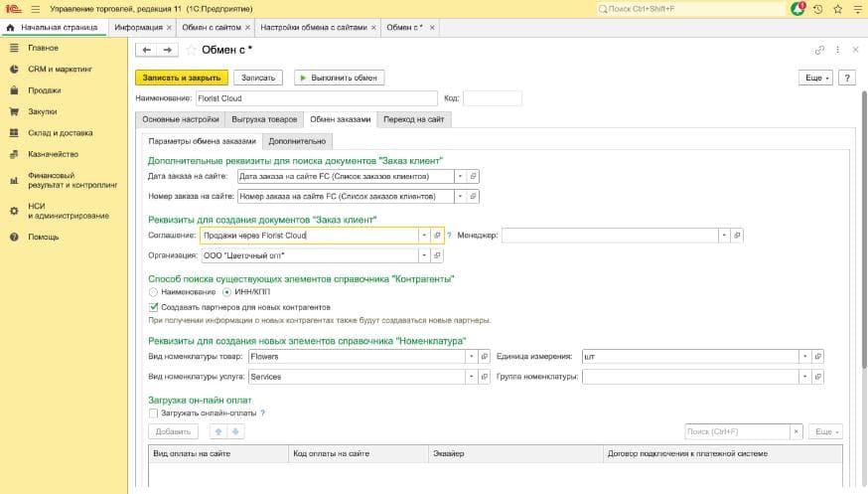Select Наименование search radio button
The height and width of the screenshot is (494, 868).
pyautogui.click(x=153, y=292)
